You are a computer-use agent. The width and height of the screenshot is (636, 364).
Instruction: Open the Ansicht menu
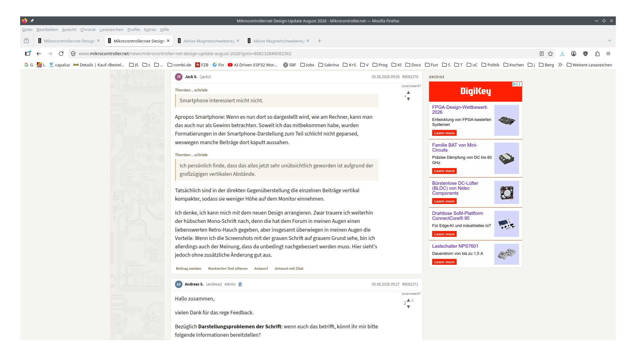coord(69,30)
